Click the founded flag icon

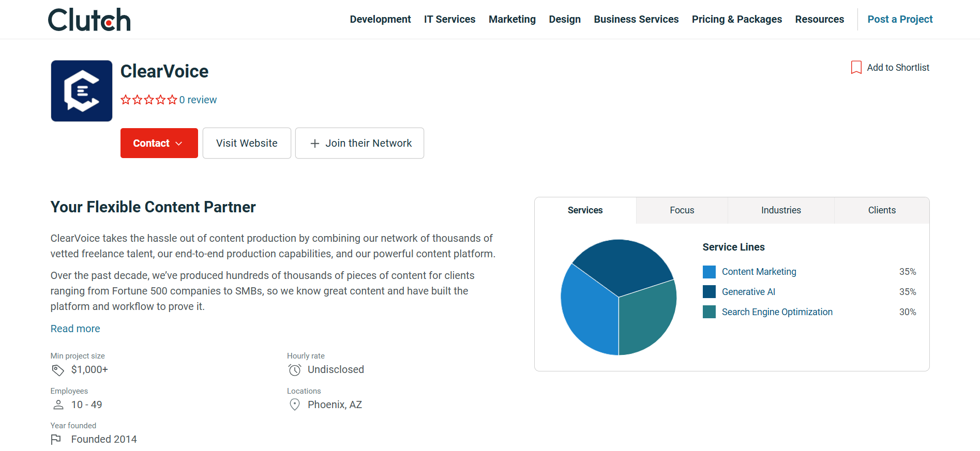click(56, 440)
